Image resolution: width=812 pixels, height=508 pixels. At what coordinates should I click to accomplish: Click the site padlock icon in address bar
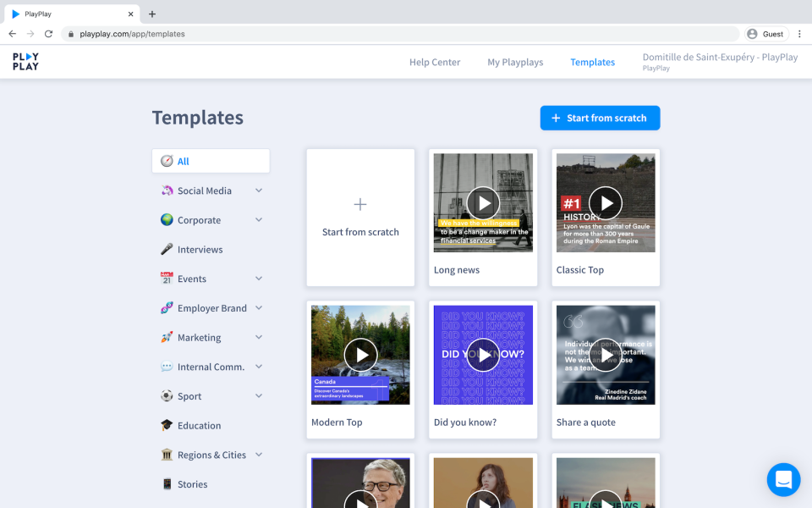pos(71,34)
